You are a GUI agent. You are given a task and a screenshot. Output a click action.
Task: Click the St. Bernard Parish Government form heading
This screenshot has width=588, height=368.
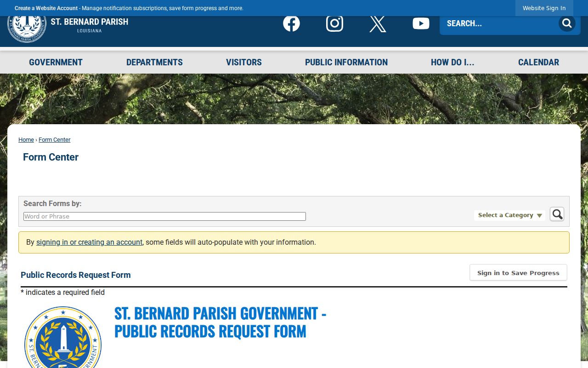[x=220, y=322]
